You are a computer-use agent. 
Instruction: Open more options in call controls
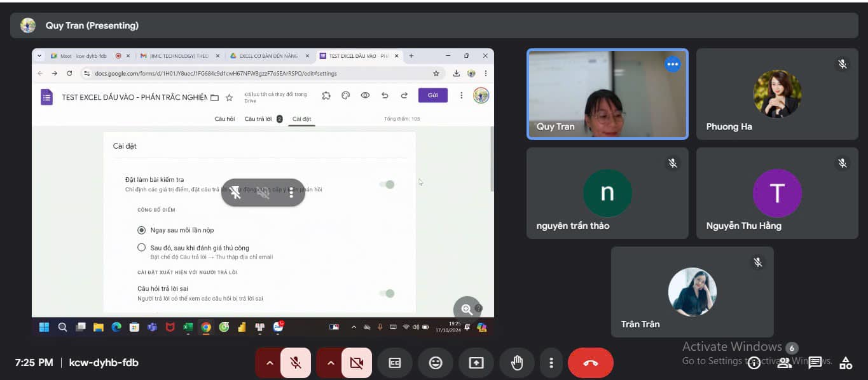pos(551,363)
